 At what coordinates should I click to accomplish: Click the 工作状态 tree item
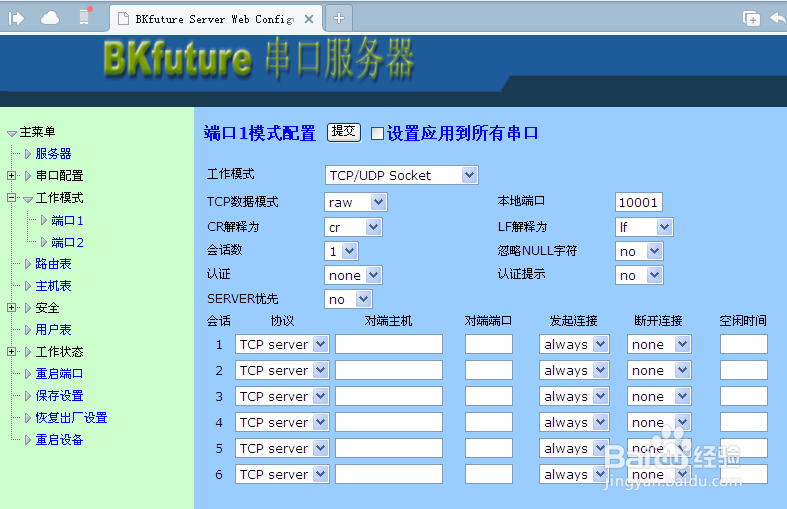(59, 351)
